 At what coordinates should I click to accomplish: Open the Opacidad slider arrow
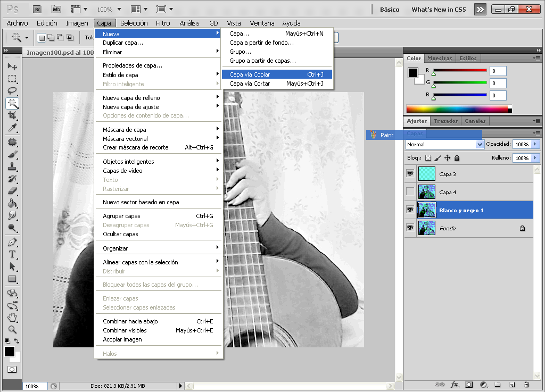535,144
